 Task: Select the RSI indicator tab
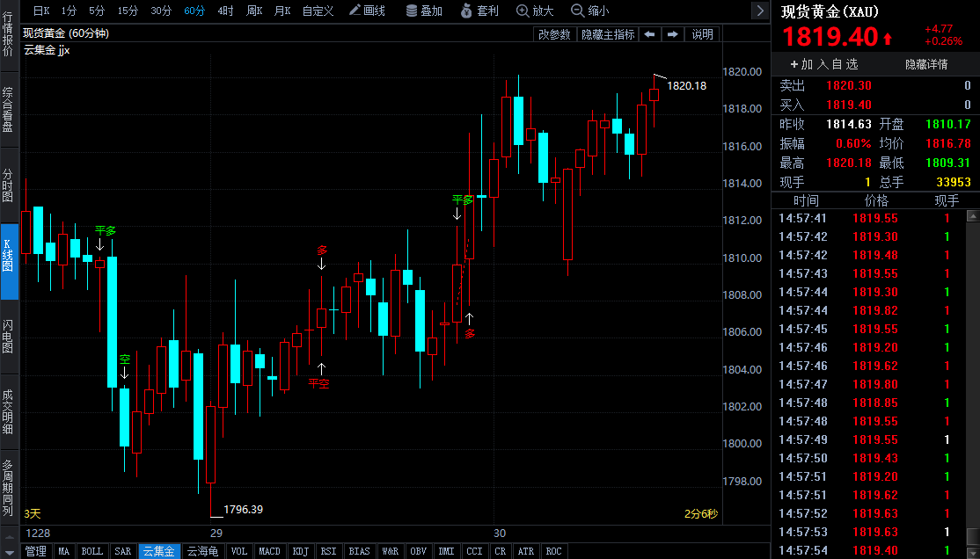pyautogui.click(x=329, y=551)
